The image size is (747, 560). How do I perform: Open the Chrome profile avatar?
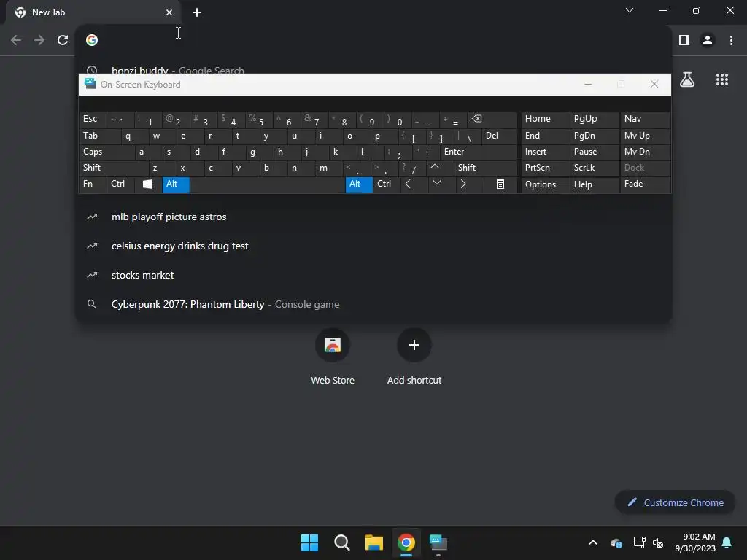708,40
